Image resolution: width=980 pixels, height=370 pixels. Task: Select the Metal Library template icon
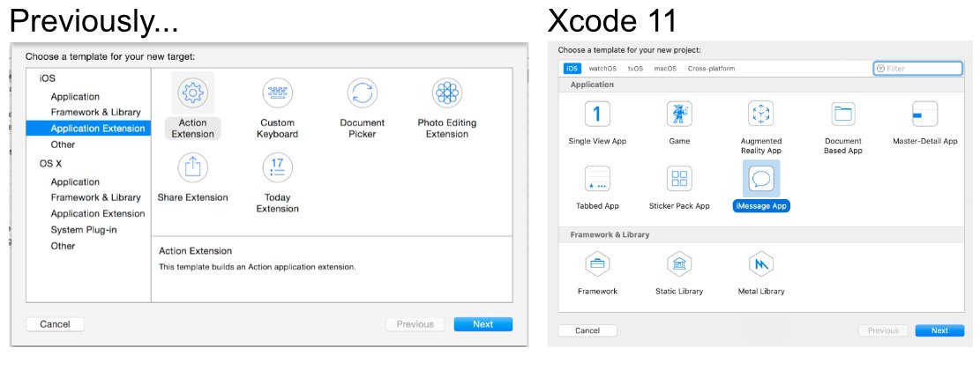[760, 264]
